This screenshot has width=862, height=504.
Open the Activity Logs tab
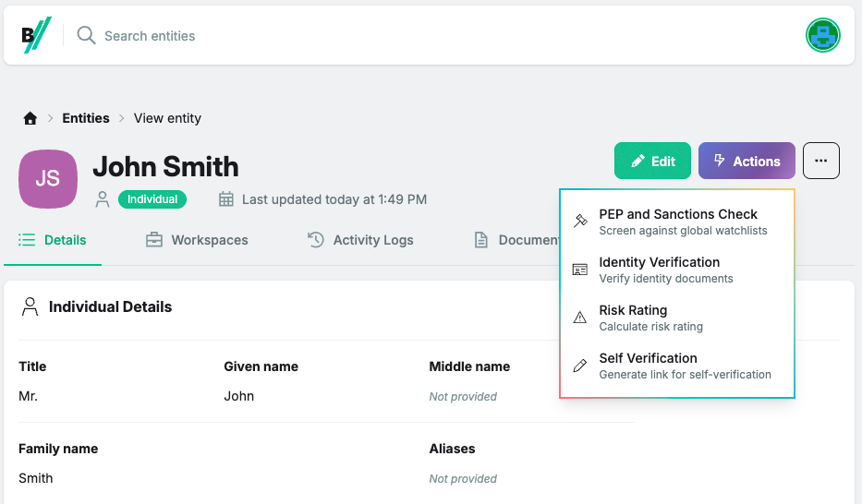point(360,240)
